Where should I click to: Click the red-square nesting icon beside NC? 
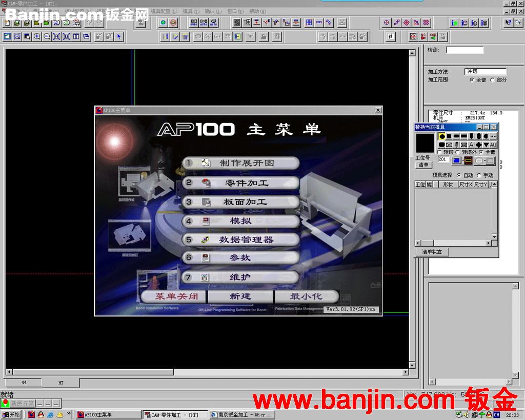point(413,36)
